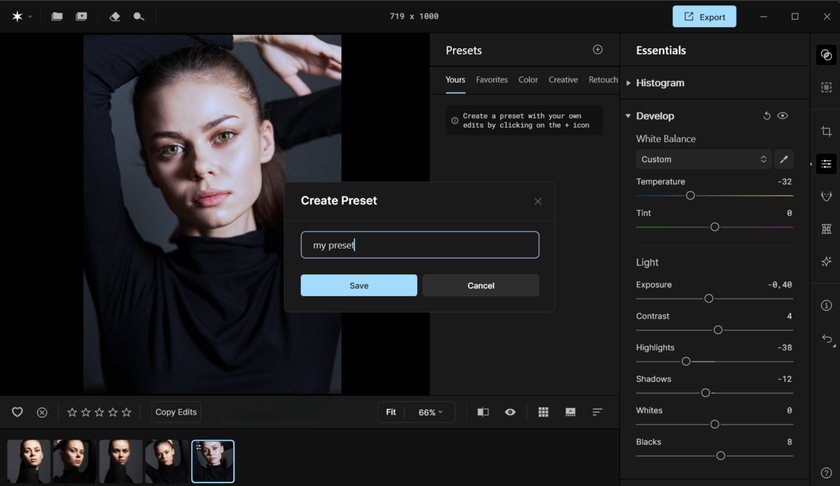
Task: Switch to the Favorites presets tab
Action: click(492, 79)
